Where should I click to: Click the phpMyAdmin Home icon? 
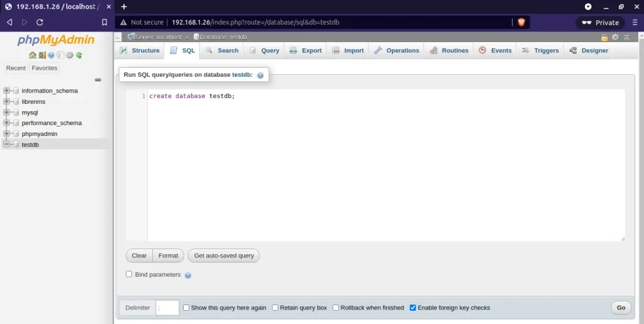pos(32,55)
